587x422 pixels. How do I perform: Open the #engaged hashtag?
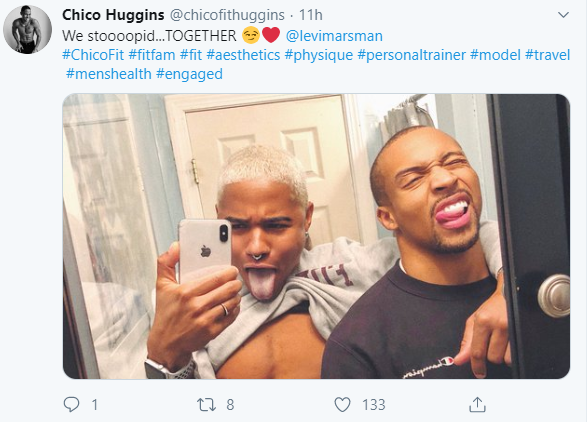point(189,74)
